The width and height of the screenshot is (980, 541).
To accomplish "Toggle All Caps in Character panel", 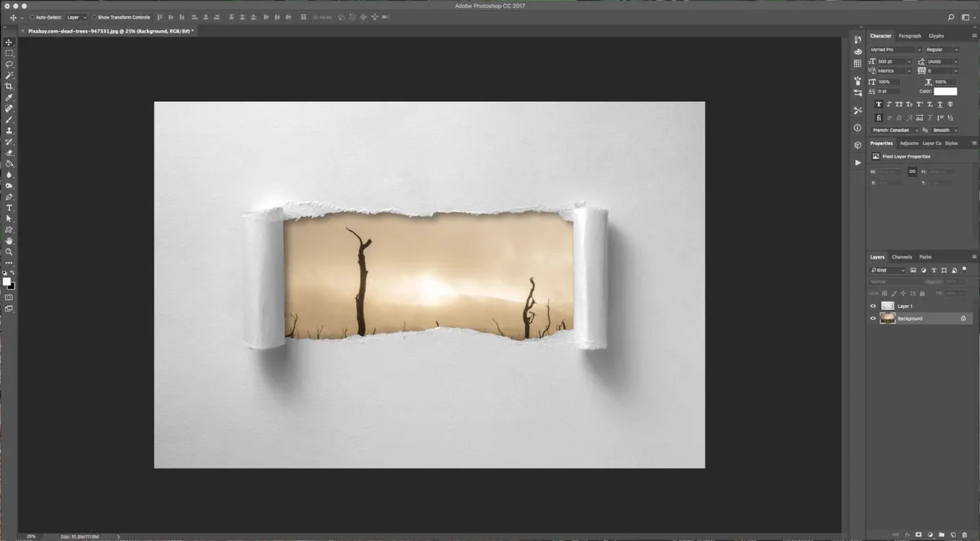I will [x=899, y=104].
